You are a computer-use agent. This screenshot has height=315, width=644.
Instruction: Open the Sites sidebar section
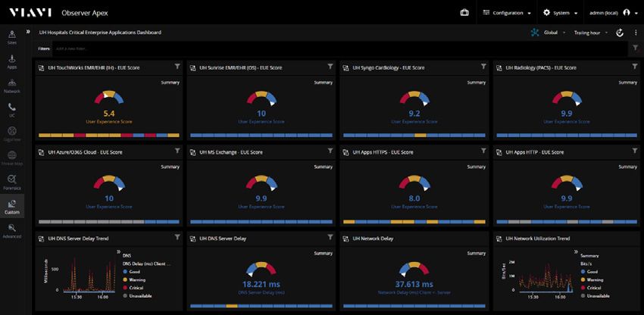(12, 37)
